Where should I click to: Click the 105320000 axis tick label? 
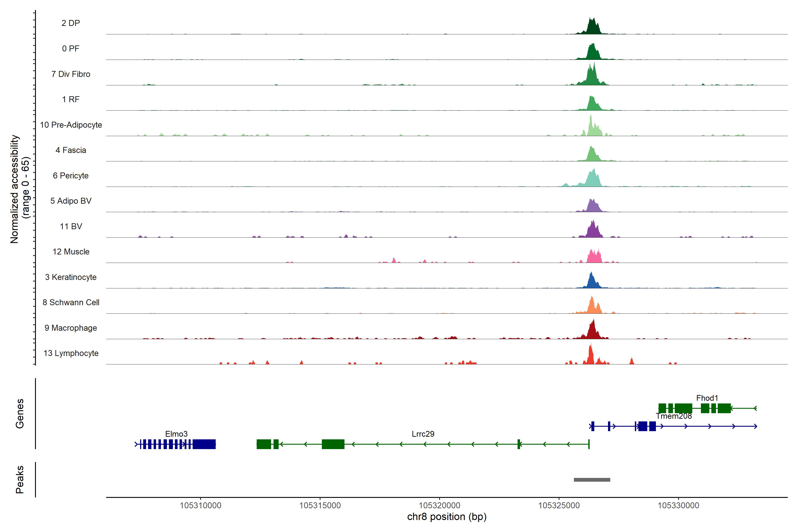pyautogui.click(x=439, y=505)
